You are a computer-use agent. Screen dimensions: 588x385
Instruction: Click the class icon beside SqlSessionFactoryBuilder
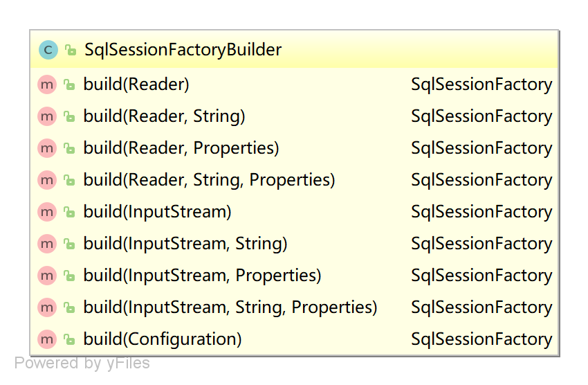[x=48, y=50]
